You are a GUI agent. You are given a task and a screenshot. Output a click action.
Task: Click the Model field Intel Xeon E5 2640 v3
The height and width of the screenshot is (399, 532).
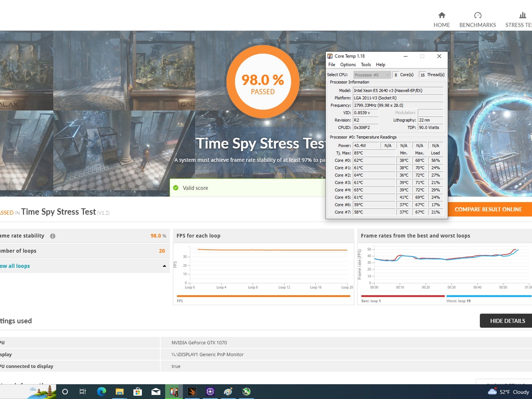(x=398, y=90)
